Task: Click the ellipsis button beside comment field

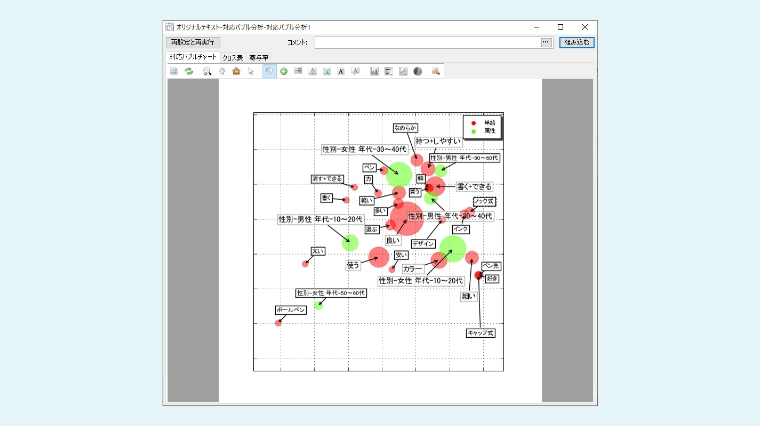Action: pos(546,42)
